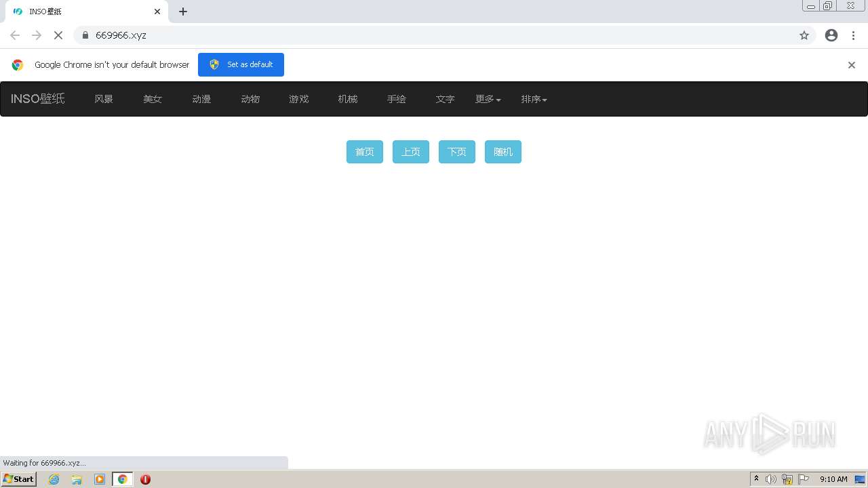Open the media player taskbar icon
This screenshot has height=488, width=868.
[100, 479]
